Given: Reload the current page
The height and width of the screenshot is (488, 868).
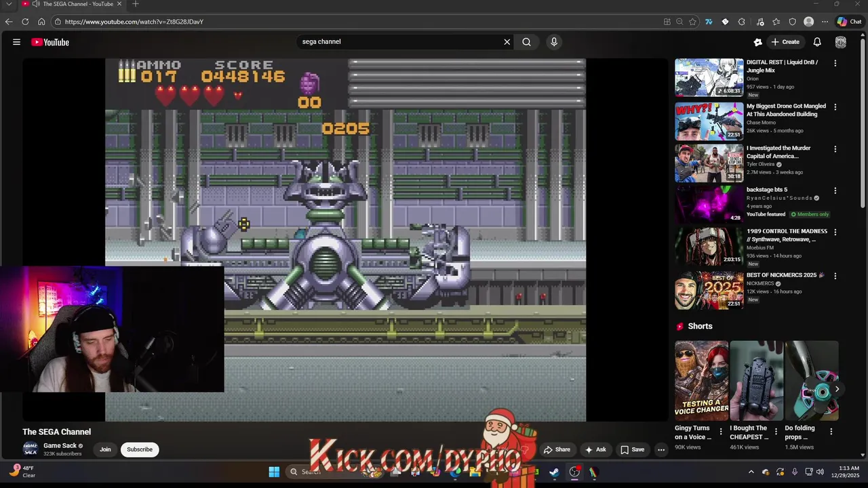Looking at the screenshot, I should pos(25,22).
